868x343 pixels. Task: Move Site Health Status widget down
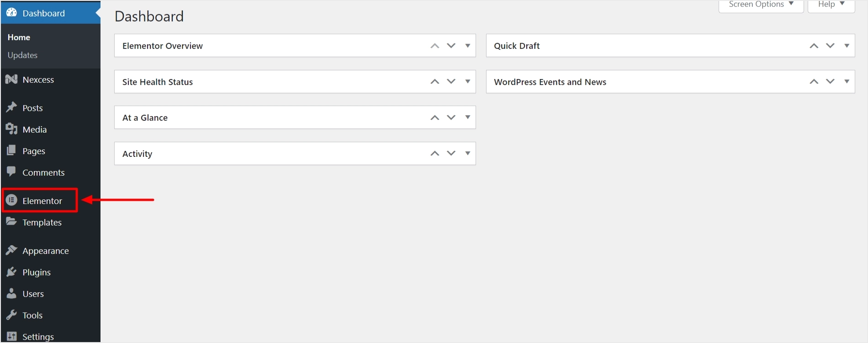point(451,81)
